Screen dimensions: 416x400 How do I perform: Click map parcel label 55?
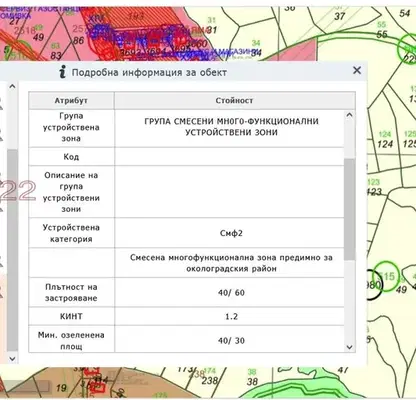(x=382, y=34)
